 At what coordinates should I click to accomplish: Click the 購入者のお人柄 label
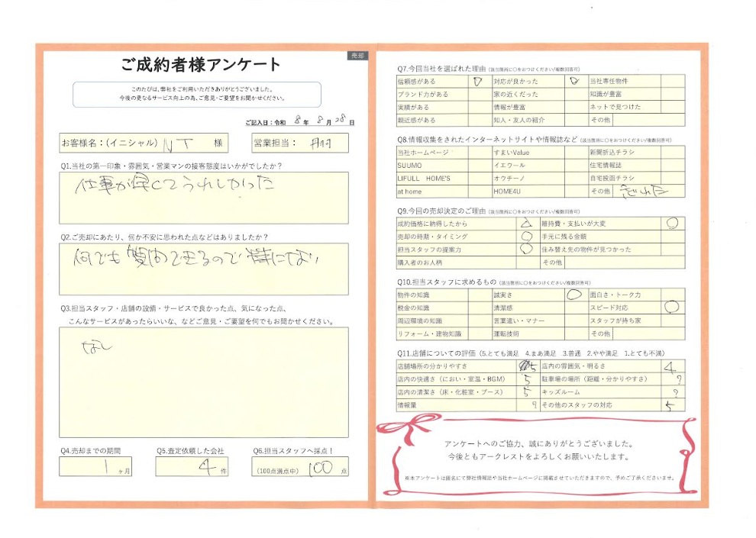click(419, 263)
